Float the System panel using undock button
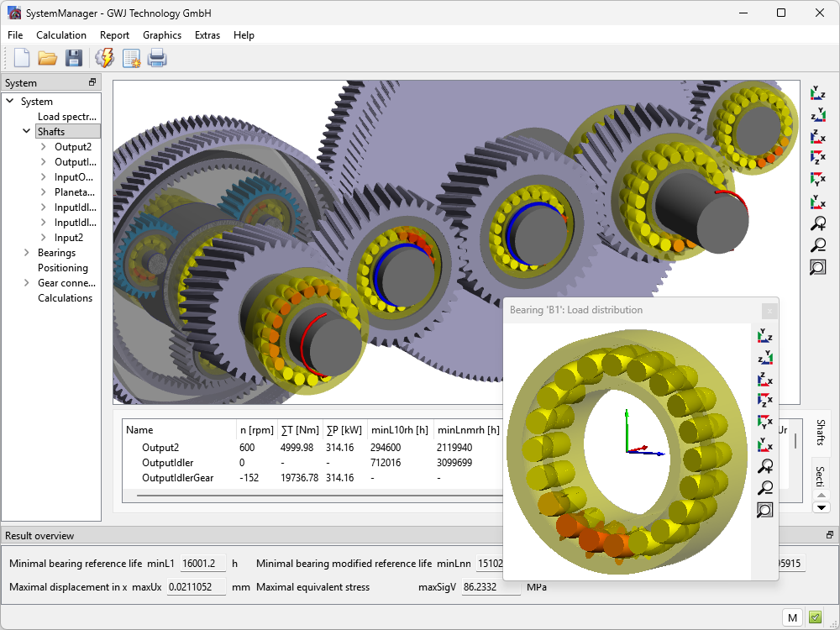The height and width of the screenshot is (630, 840). (93, 82)
